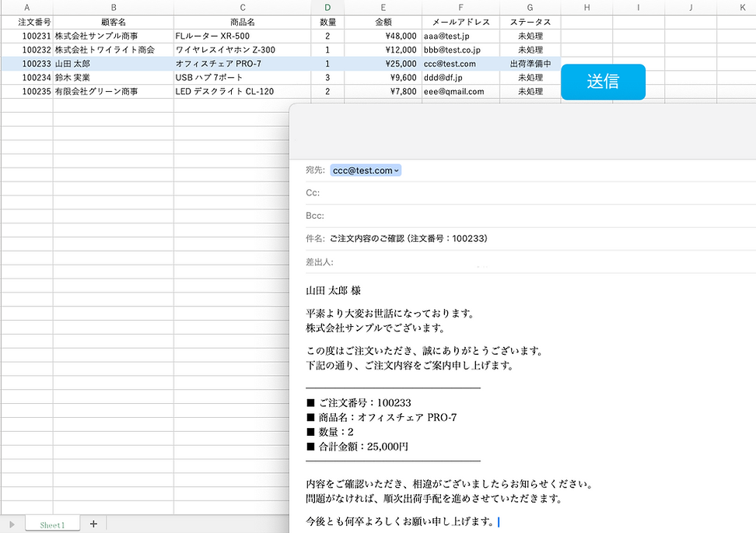Click product cell FLルーター XR-500

coord(243,36)
